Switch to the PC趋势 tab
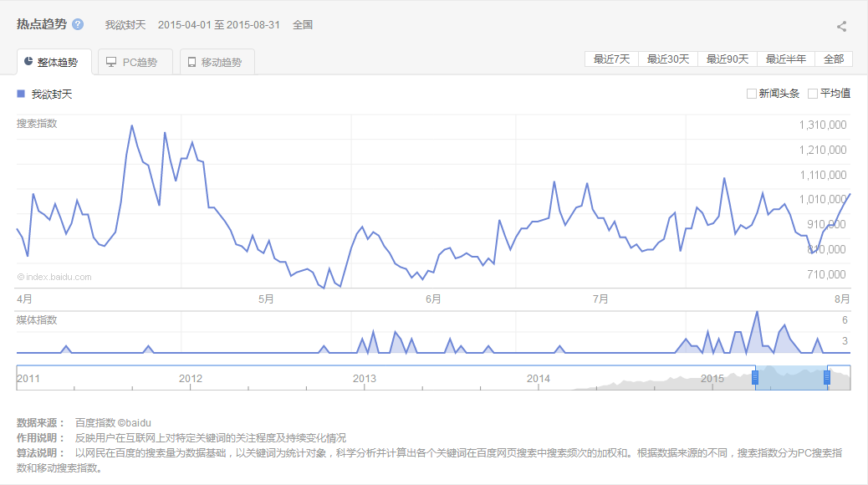 point(135,62)
